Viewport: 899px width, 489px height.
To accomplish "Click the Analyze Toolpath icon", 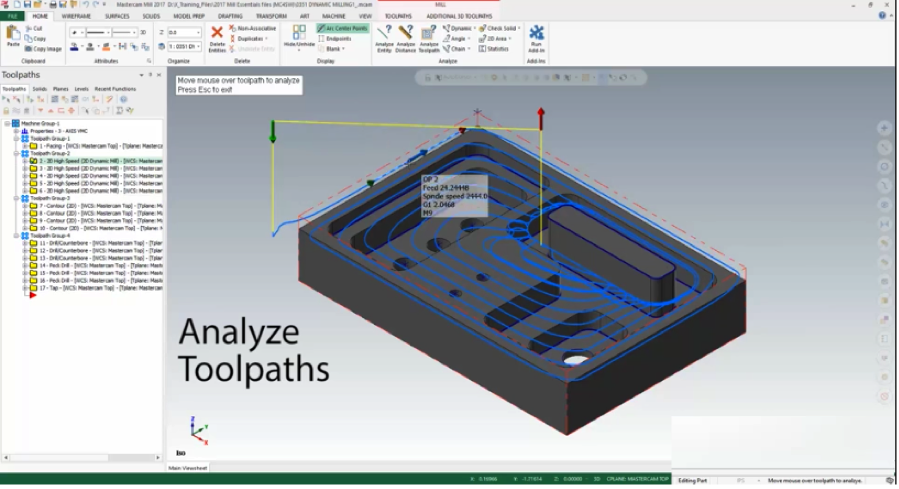I will [x=428, y=33].
